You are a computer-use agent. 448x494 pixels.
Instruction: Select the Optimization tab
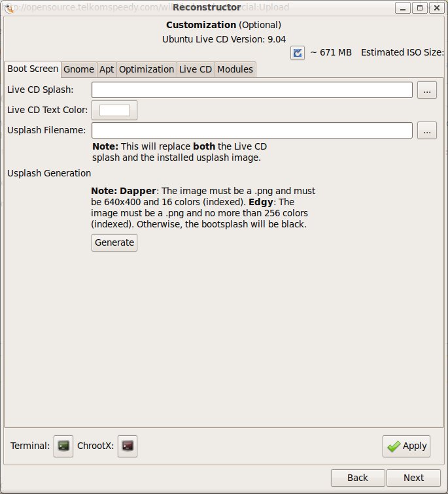(x=146, y=69)
